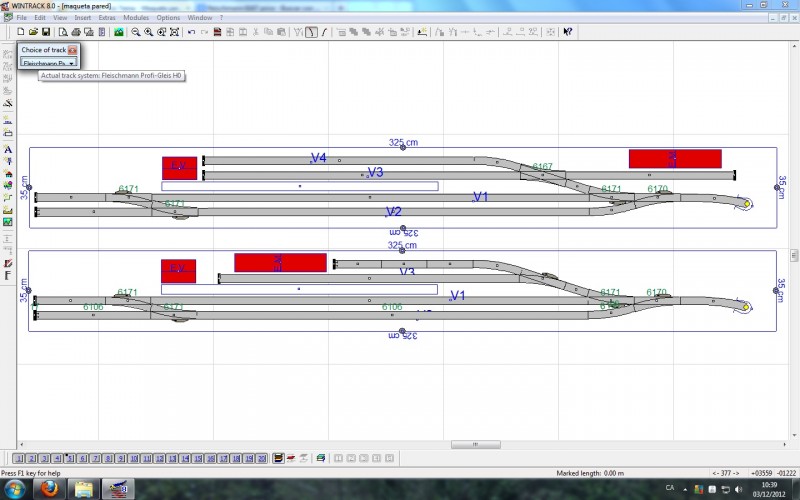Click the printer icon in the toolbar

click(x=76, y=32)
